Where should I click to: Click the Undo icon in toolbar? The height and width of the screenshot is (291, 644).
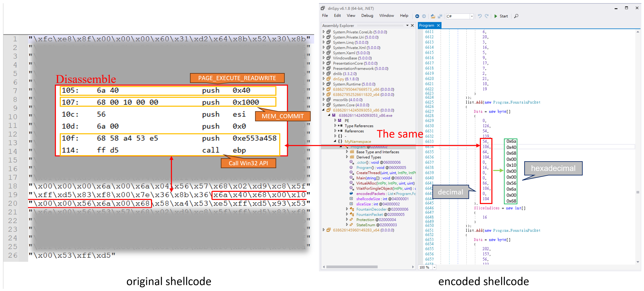click(x=479, y=16)
